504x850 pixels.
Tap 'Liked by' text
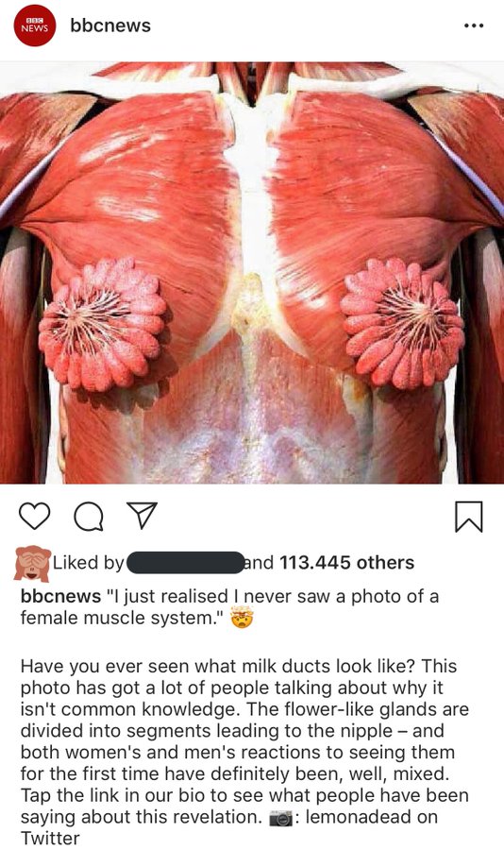[x=89, y=563]
